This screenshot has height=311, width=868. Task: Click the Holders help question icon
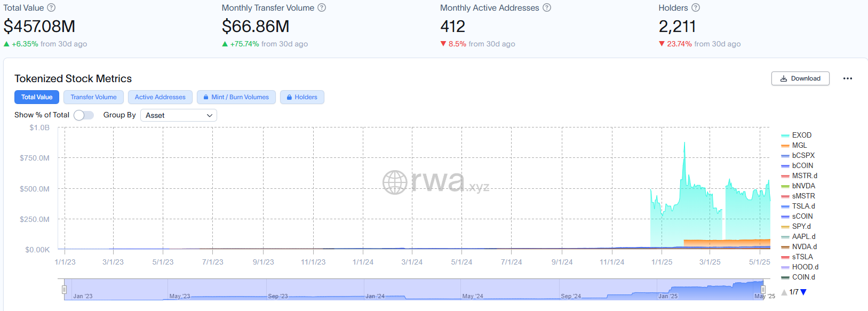696,7
